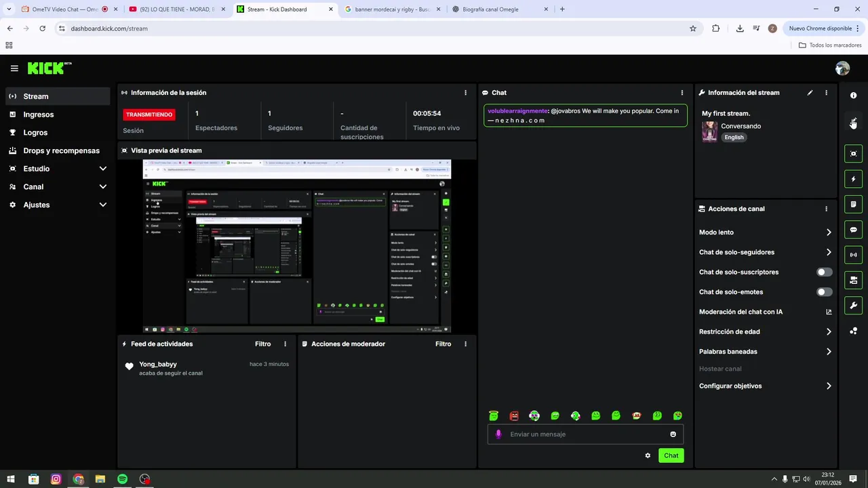Click volublearraignmente username in chat
Screen dimensions: 868x488
[x=517, y=111]
